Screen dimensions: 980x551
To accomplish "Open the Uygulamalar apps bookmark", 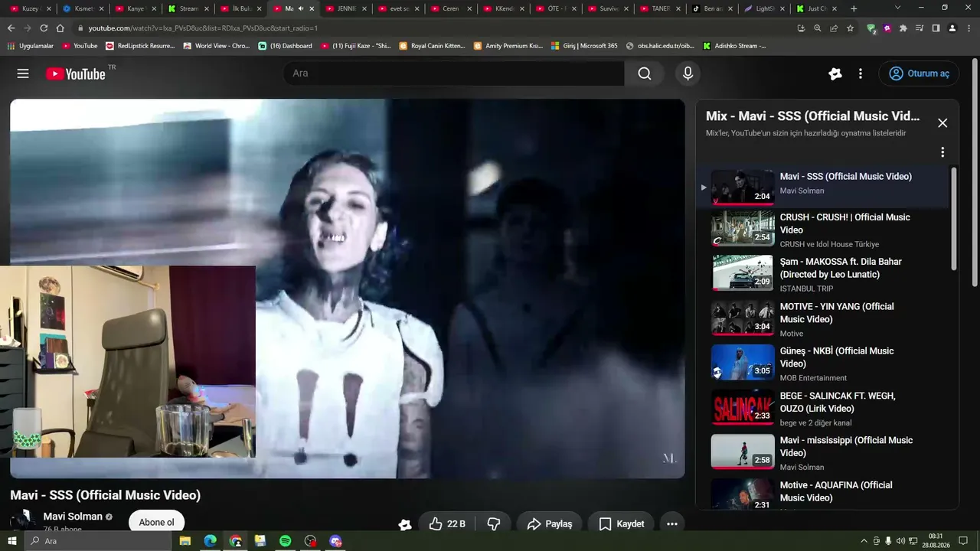I will (31, 46).
